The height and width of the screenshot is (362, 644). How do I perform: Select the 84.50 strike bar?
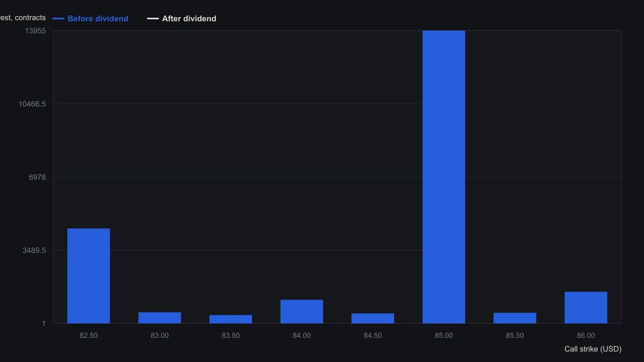(373, 318)
